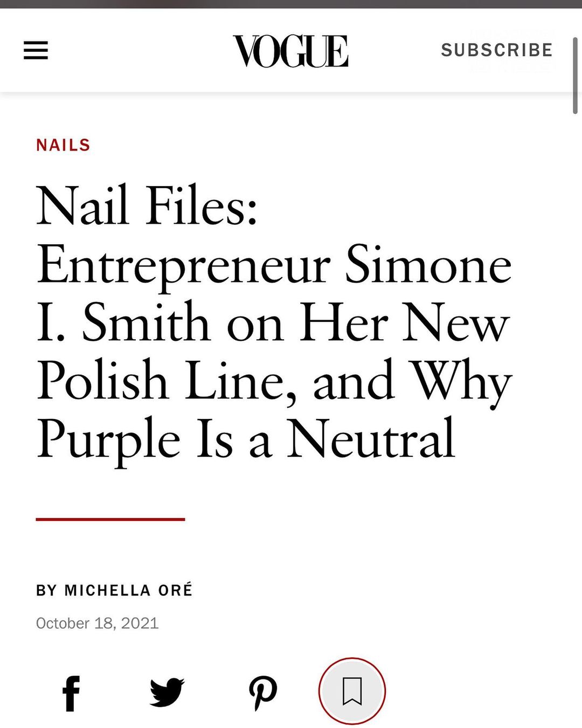Click "Polish Line" in the headline
The width and height of the screenshot is (582, 728).
click(x=166, y=381)
